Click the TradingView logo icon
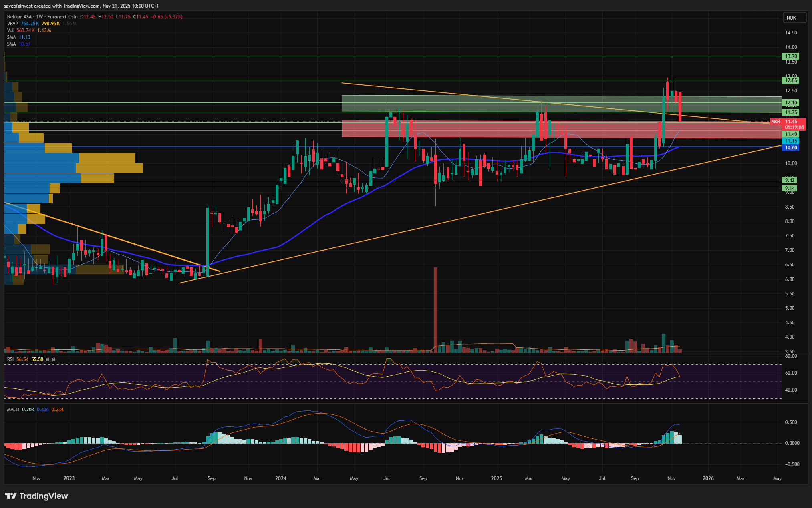Image resolution: width=812 pixels, height=508 pixels. coord(11,496)
